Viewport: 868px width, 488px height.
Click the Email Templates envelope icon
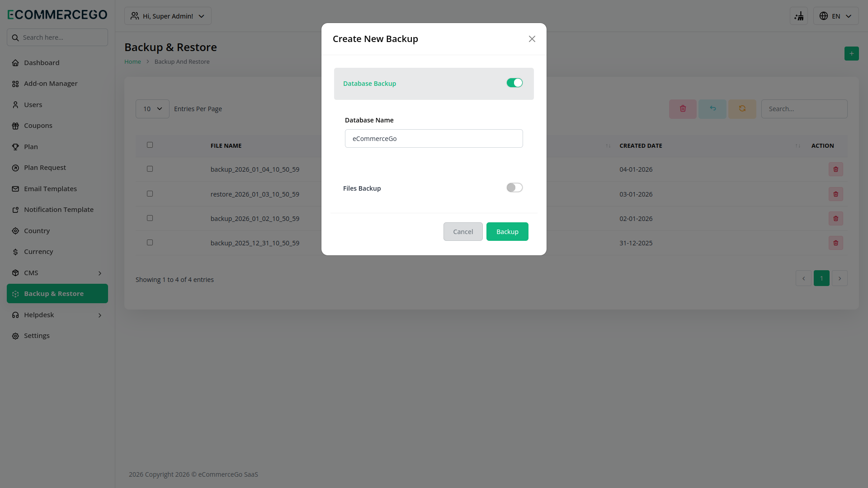15,189
